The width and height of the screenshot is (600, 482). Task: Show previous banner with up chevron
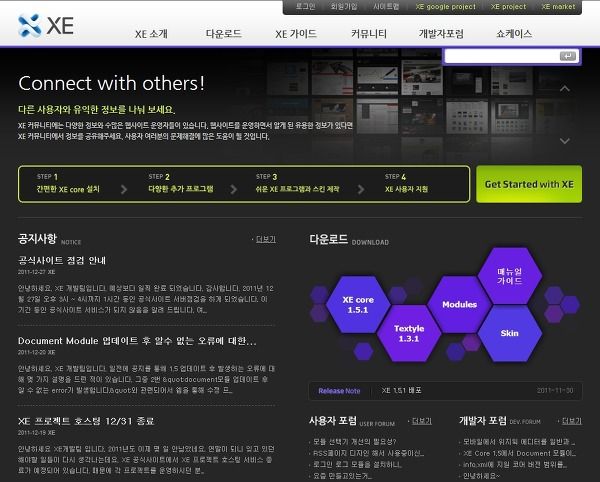pos(564,89)
